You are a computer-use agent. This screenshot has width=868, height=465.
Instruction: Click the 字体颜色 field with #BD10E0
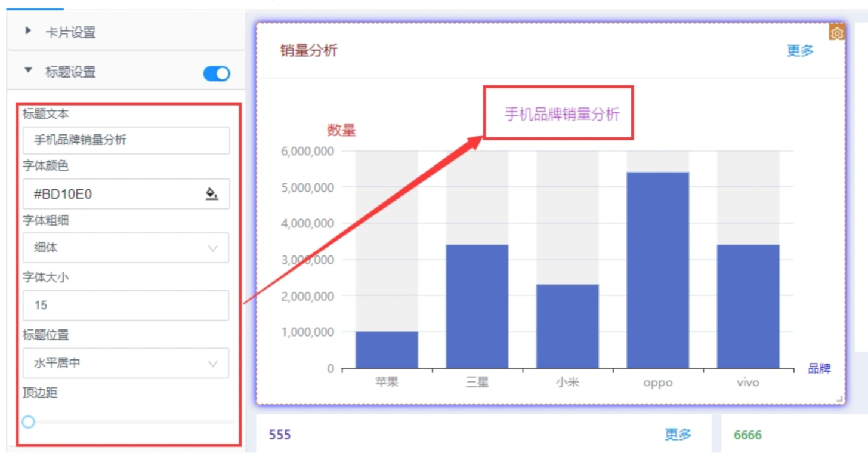[126, 194]
